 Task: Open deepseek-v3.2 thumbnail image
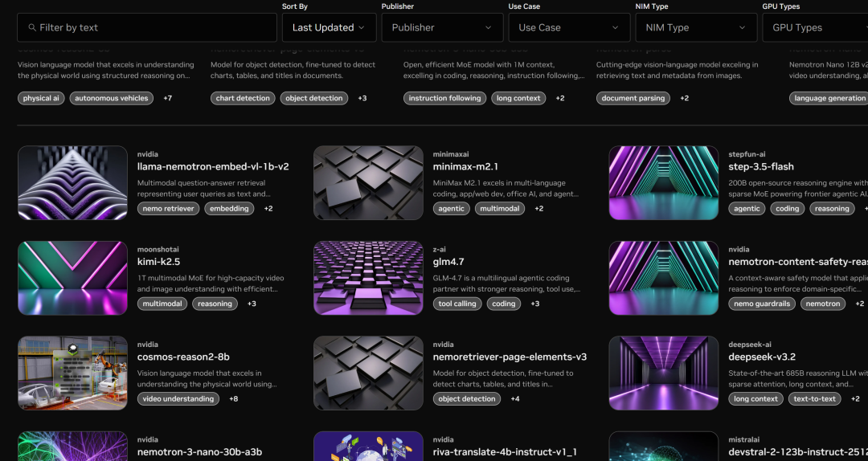(x=664, y=373)
